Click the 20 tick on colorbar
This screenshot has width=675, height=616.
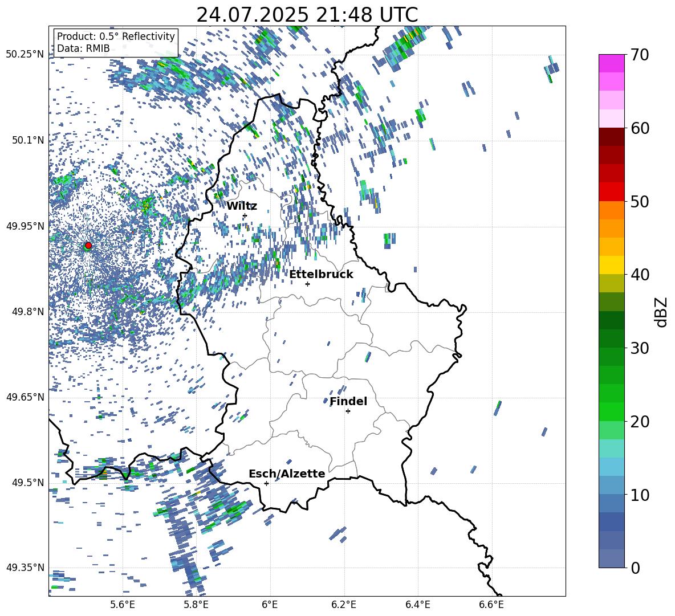[x=639, y=421]
